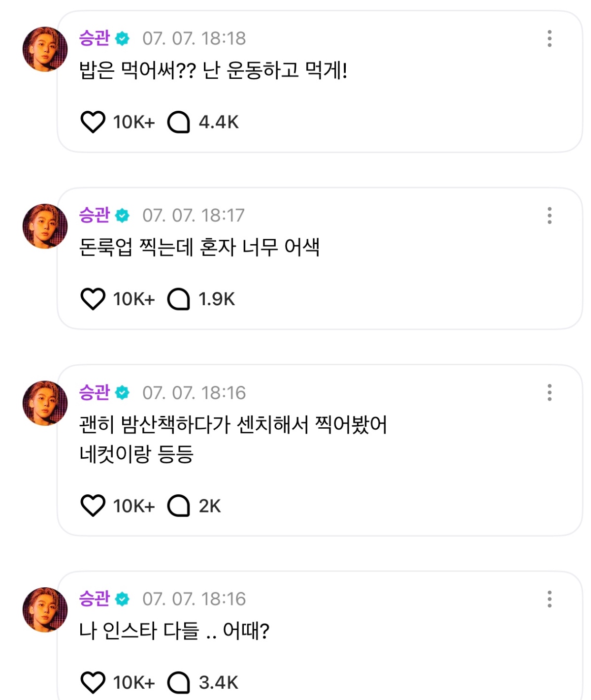Like the post asking about Instagram
591x700 pixels.
point(93,682)
